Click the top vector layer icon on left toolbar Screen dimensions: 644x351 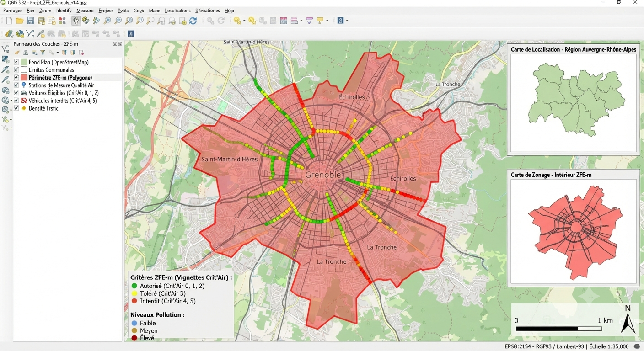[x=5, y=48]
